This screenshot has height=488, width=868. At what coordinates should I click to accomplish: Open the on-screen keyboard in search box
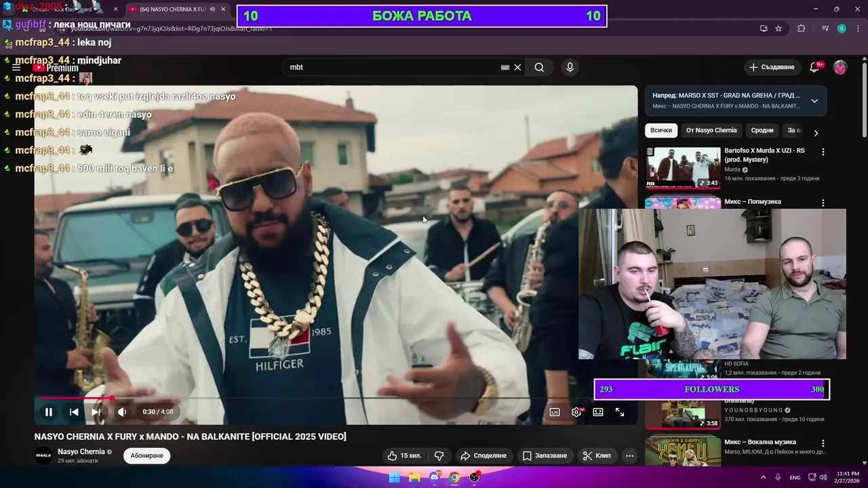coord(505,67)
